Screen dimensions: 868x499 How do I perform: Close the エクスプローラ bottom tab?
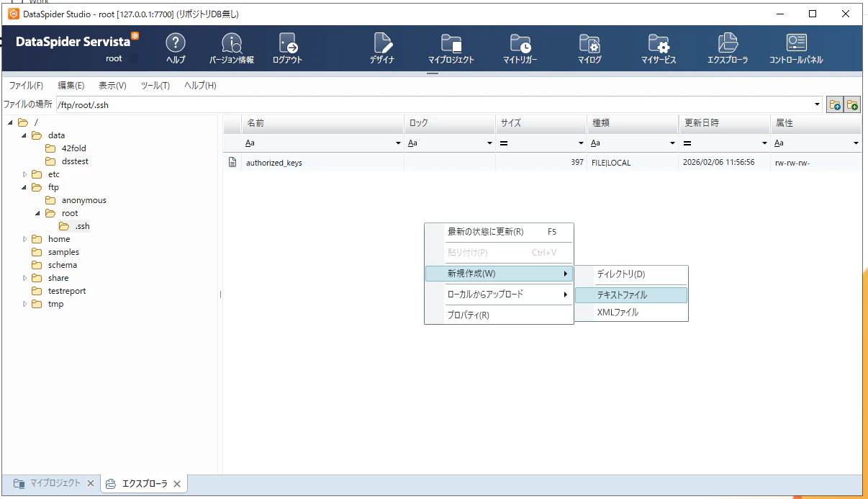click(178, 484)
